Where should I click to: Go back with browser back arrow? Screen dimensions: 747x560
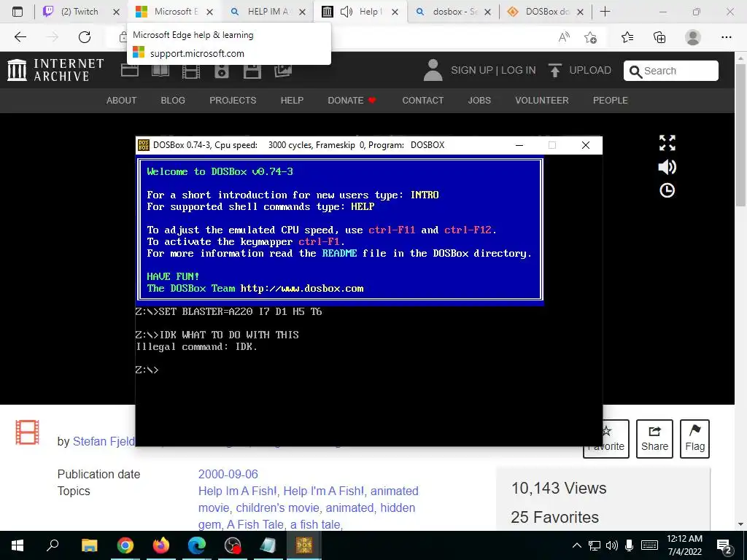pyautogui.click(x=20, y=36)
